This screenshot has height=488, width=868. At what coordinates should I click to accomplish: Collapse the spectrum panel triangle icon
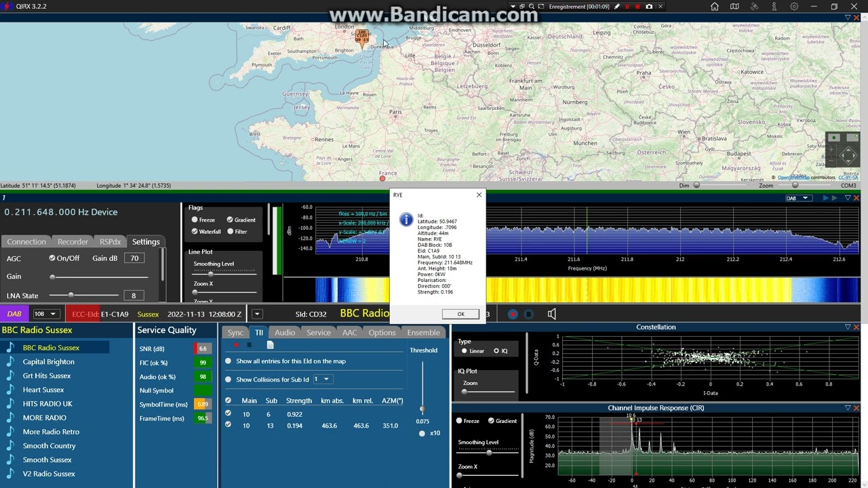848,198
